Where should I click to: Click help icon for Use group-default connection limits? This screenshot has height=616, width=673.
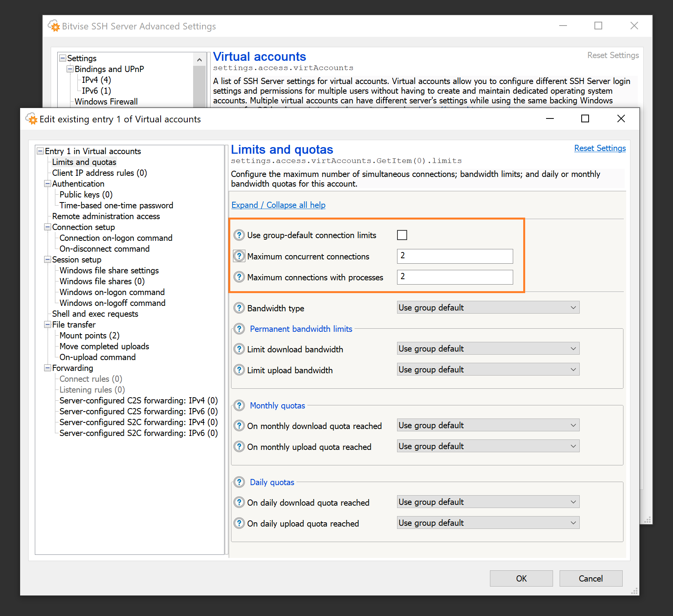click(239, 235)
